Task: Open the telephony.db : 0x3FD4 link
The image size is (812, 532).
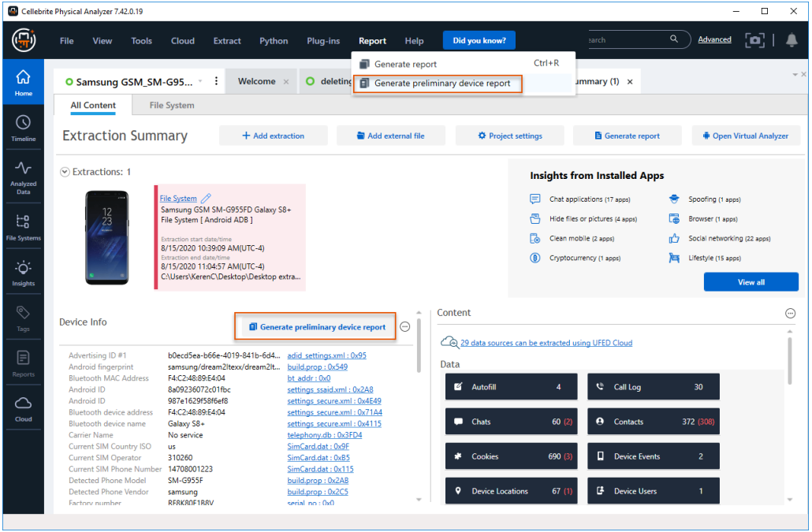Action: point(325,435)
